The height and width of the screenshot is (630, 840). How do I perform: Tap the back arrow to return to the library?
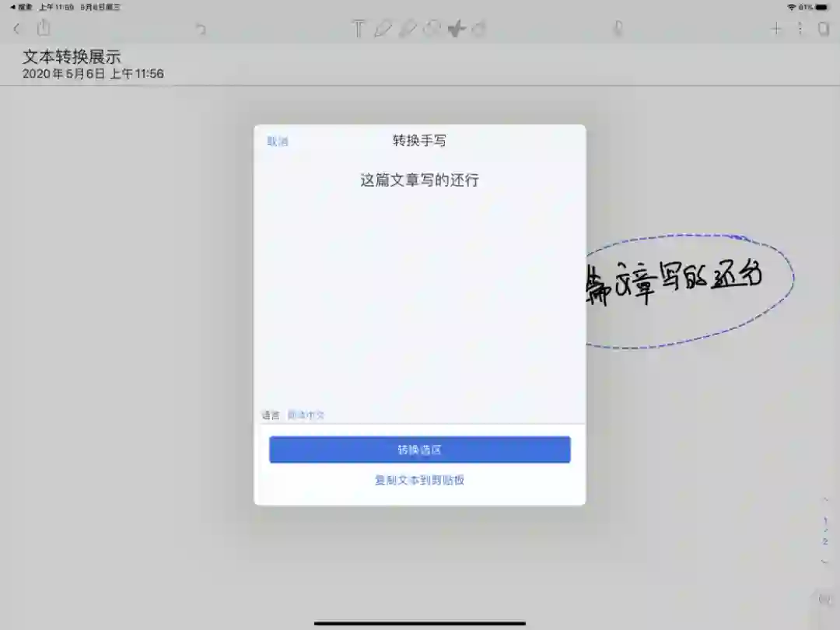(x=16, y=29)
